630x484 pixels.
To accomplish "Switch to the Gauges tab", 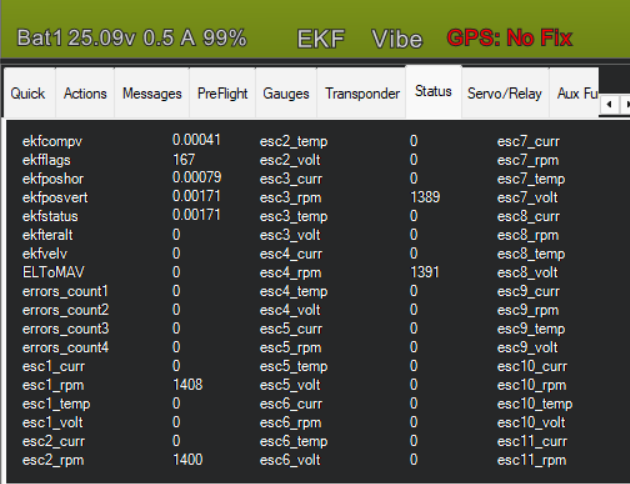I will (286, 93).
